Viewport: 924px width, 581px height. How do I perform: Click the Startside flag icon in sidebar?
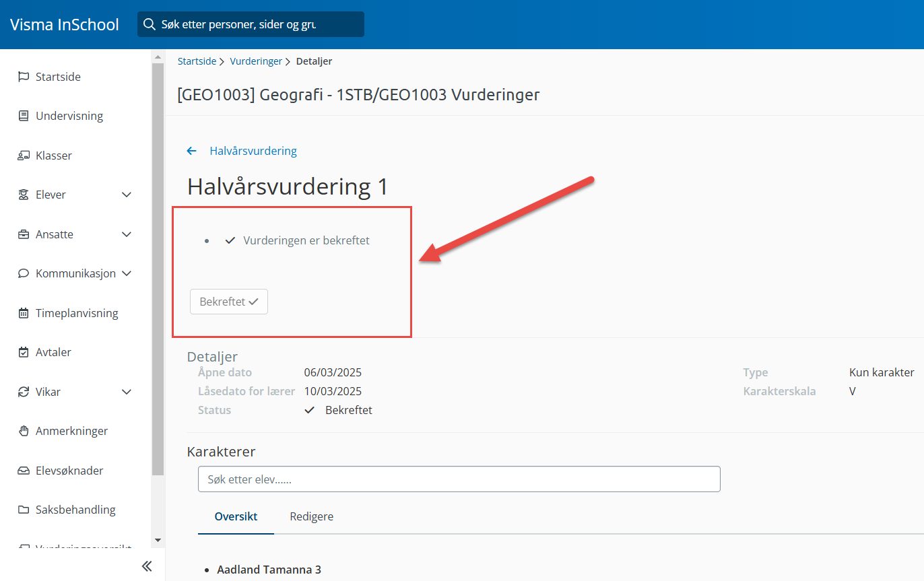(24, 77)
